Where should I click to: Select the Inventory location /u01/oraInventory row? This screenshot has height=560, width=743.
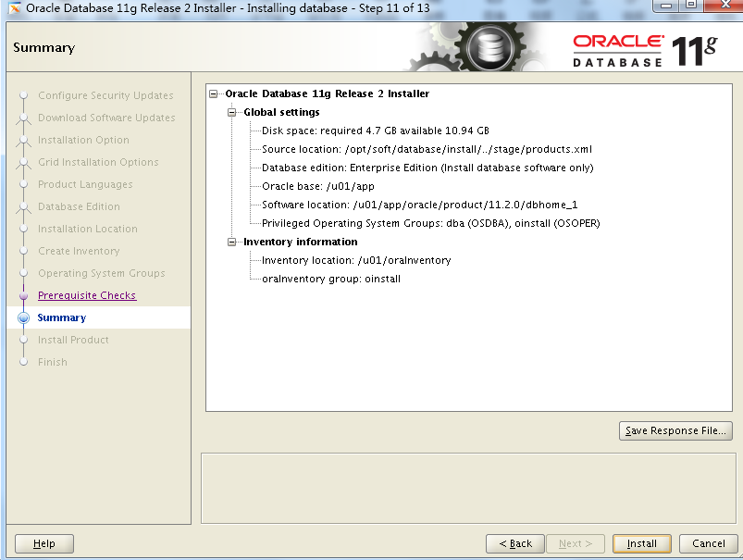[356, 260]
